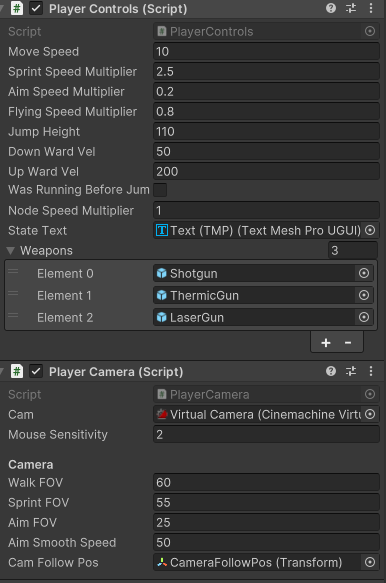Screen dimensions: 386x583
Task: Toggle Was Running Before Jump checkbox
Action: 160,190
